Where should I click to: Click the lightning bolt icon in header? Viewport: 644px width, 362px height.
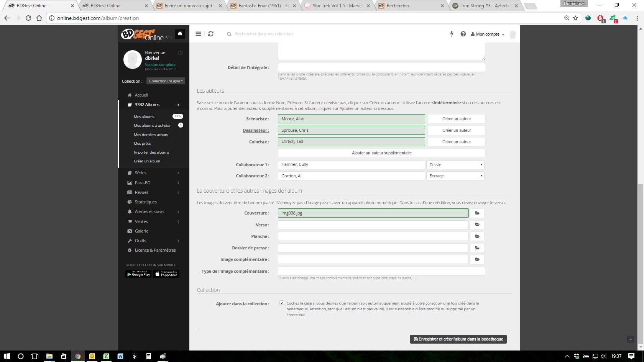(x=452, y=34)
